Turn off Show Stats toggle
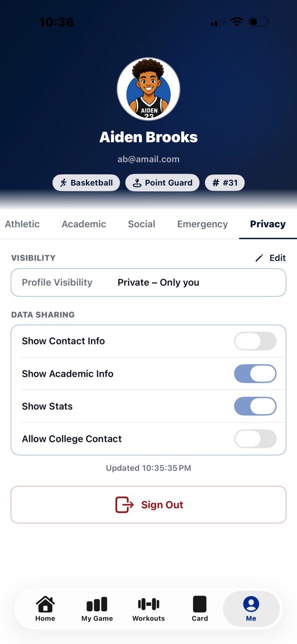Image resolution: width=297 pixels, height=644 pixels. (255, 406)
